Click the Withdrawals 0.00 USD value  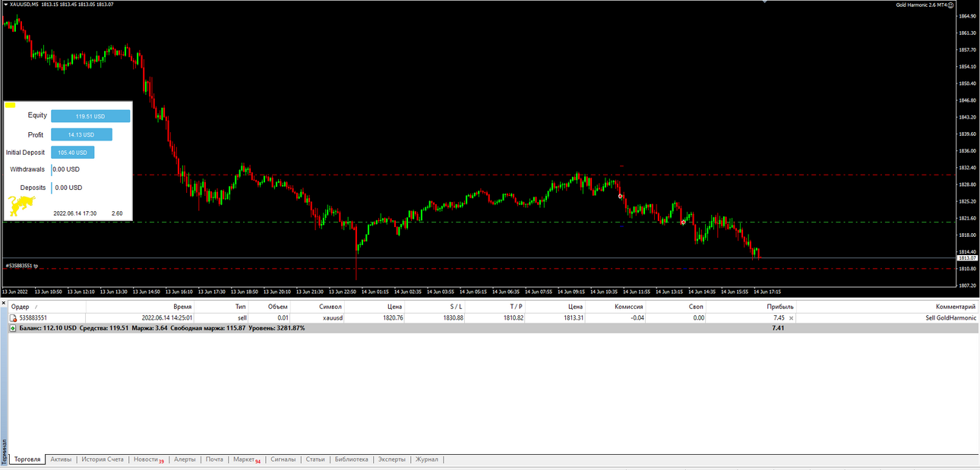tap(66, 169)
